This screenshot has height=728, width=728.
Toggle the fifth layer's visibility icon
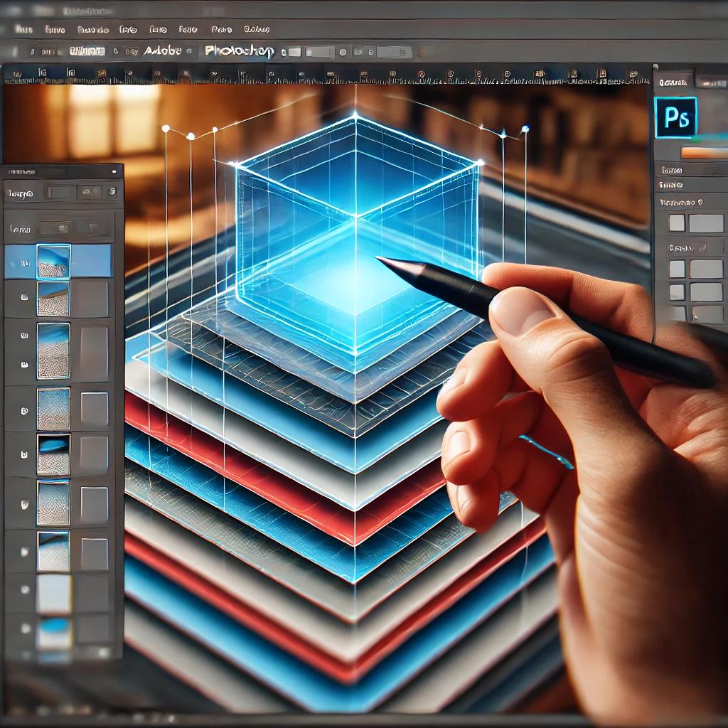click(24, 454)
